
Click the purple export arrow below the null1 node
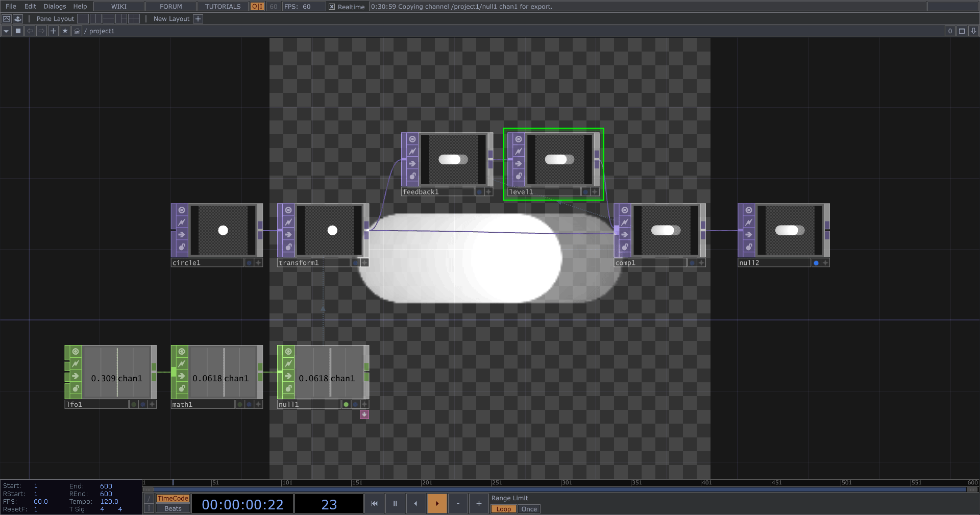[364, 414]
